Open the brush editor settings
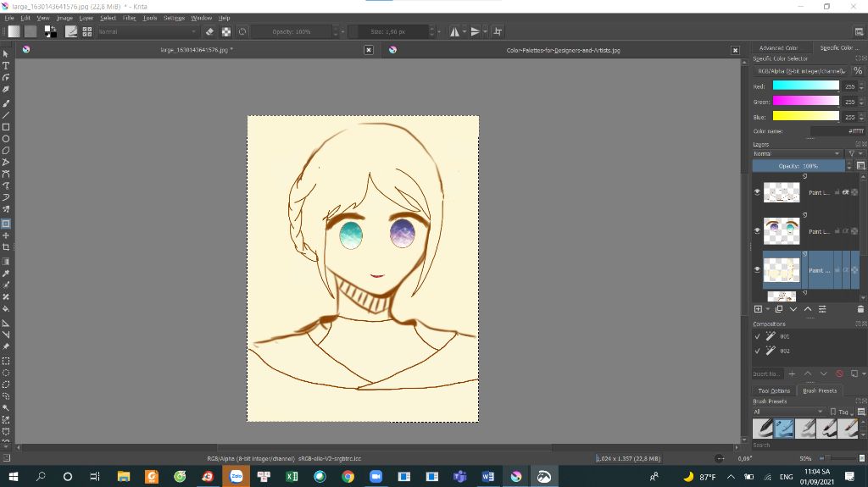 pyautogui.click(x=71, y=31)
